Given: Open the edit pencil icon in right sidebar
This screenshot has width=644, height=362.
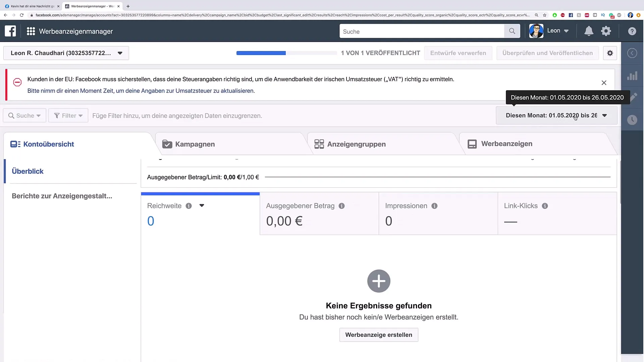Looking at the screenshot, I should coord(633,98).
